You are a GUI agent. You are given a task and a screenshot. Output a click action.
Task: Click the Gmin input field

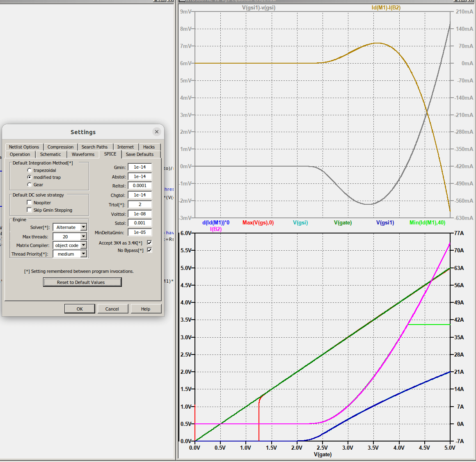[140, 167]
